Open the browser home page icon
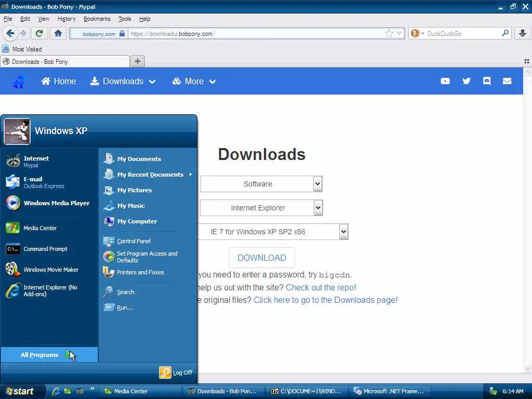This screenshot has height=399, width=532. point(58,33)
